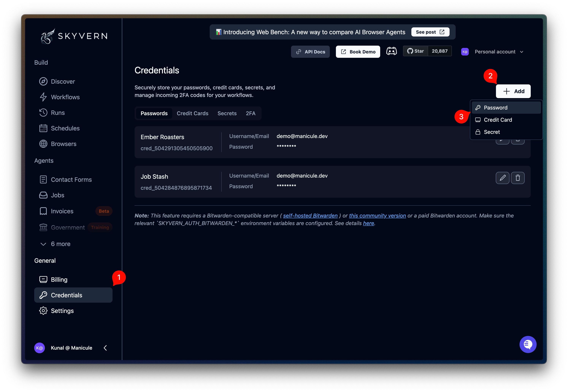This screenshot has width=568, height=392.
Task: Click the Personal account avatar icon
Action: (465, 52)
